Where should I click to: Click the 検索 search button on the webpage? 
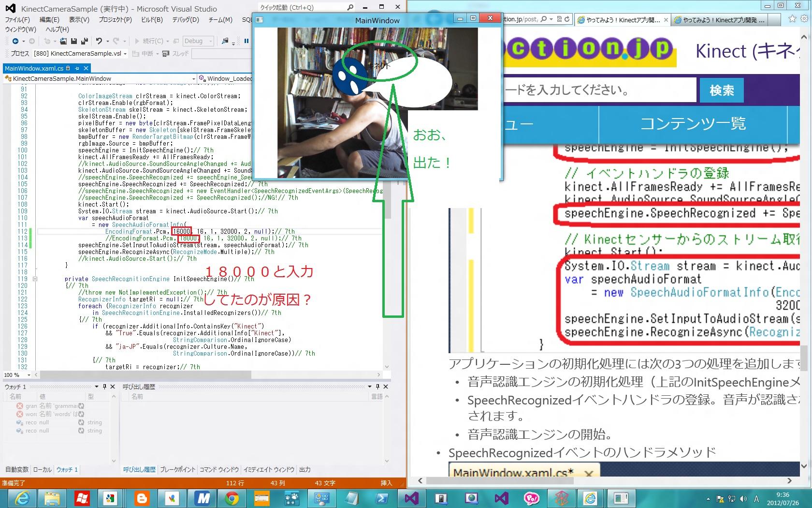coord(722,90)
